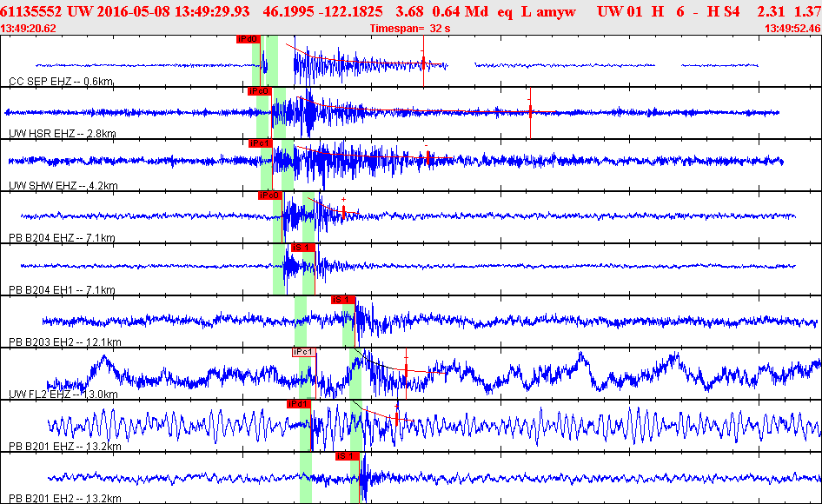Click the event ID 61135552 in header
The height and width of the screenshot is (504, 822).
tap(31, 12)
